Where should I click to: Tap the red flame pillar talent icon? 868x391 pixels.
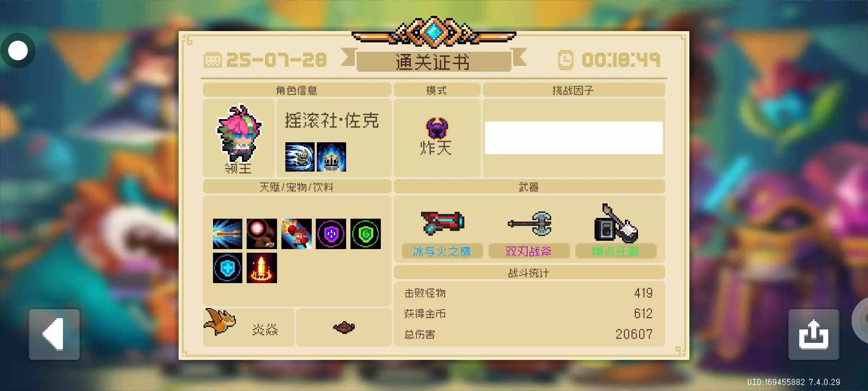tap(262, 268)
